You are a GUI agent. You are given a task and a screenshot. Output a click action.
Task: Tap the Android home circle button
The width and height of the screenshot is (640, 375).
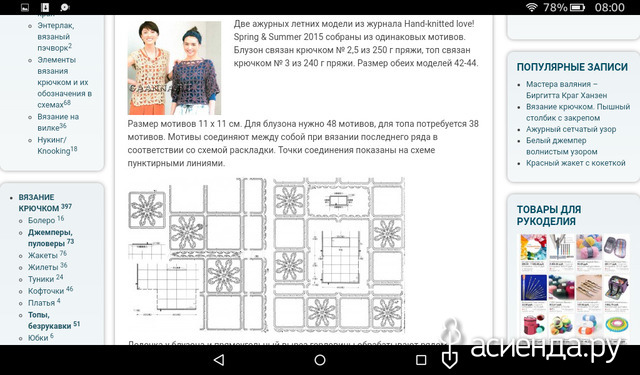click(x=320, y=359)
